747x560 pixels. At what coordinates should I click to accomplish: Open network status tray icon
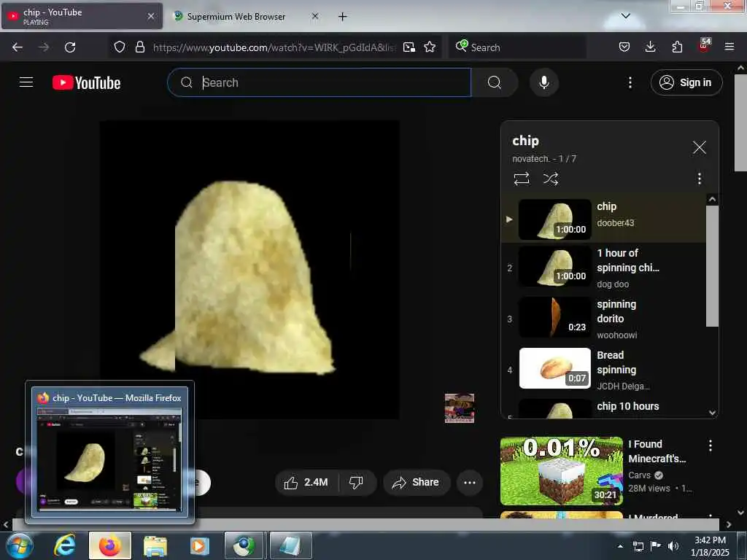(x=638, y=546)
